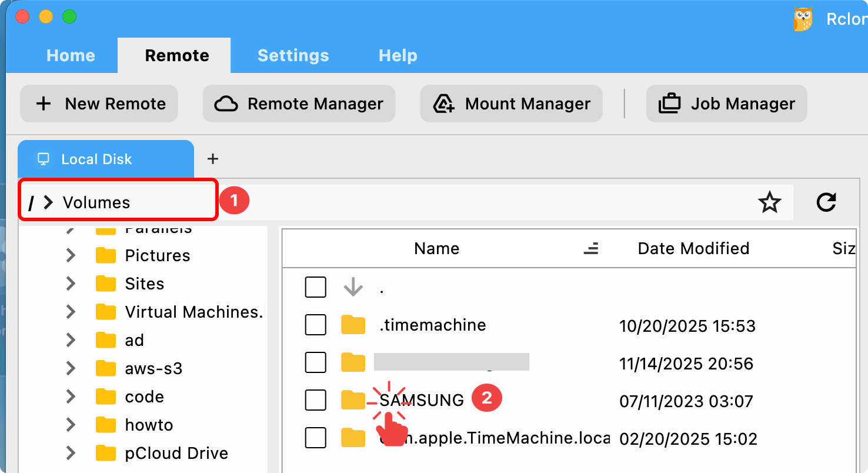Expand the pCloud Drive folder in sidebar

coord(70,453)
